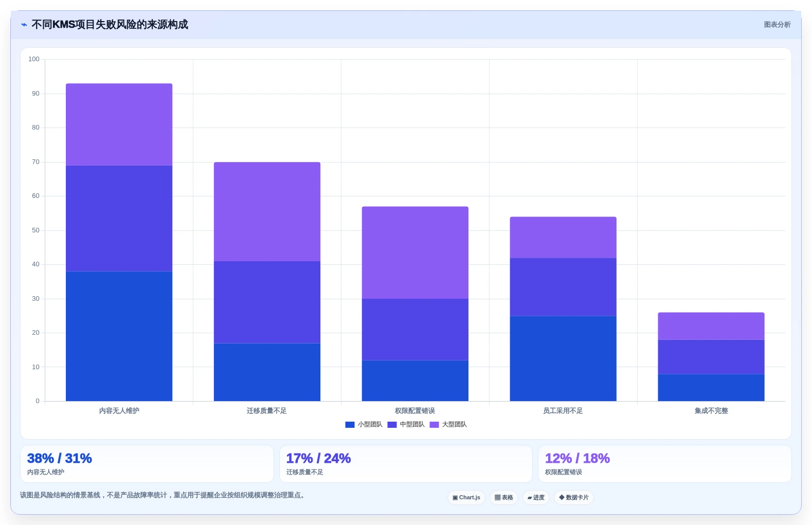The width and height of the screenshot is (812, 525).
Task: Click the 小型团队 segment of the 集成不完整 bar
Action: tap(711, 388)
